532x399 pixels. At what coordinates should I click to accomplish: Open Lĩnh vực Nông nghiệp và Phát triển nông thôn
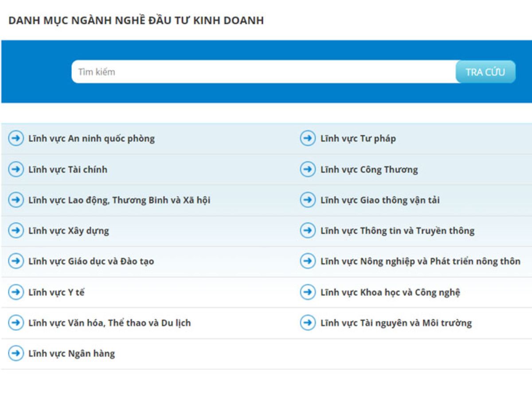pyautogui.click(x=420, y=261)
